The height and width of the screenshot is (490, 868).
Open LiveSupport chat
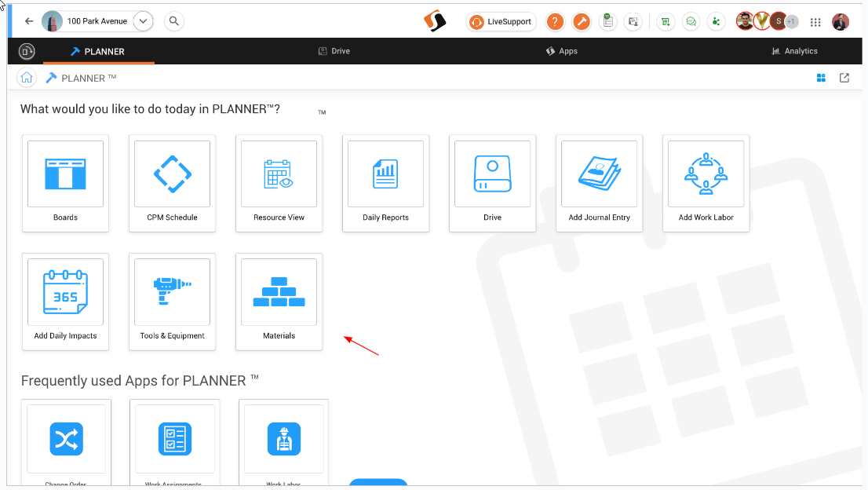tap(501, 21)
